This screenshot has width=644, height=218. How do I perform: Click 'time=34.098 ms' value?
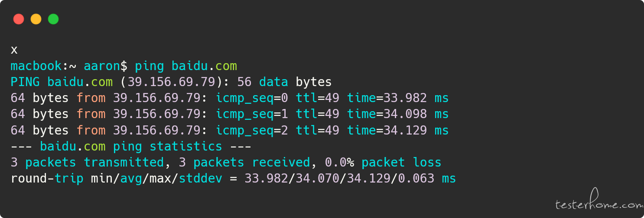398,115
